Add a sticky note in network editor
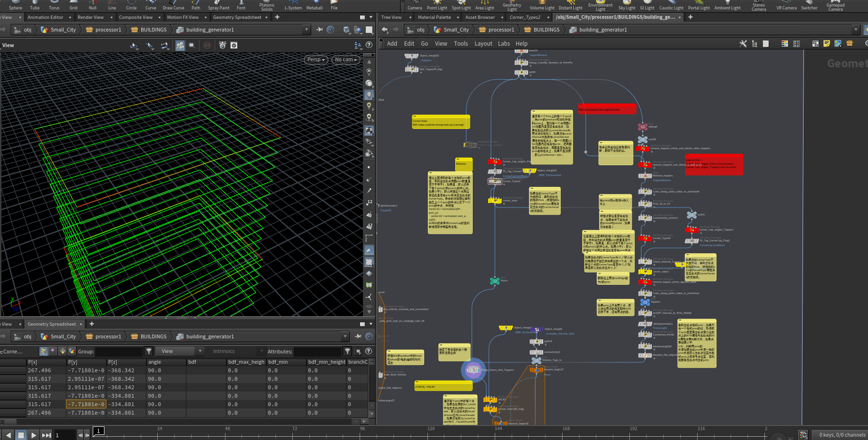The height and width of the screenshot is (440, 868). click(827, 44)
